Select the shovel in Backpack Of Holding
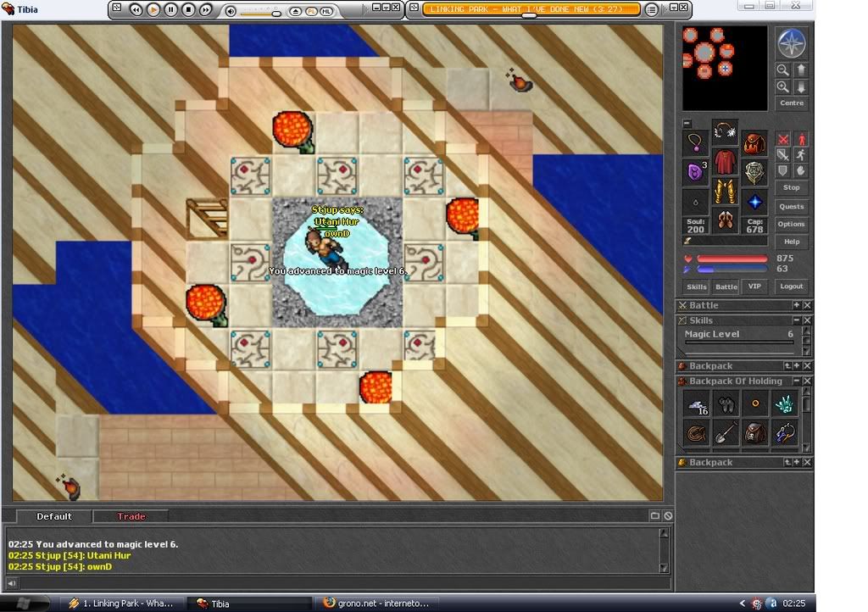Viewport: 868px width, 612px height. 726,433
